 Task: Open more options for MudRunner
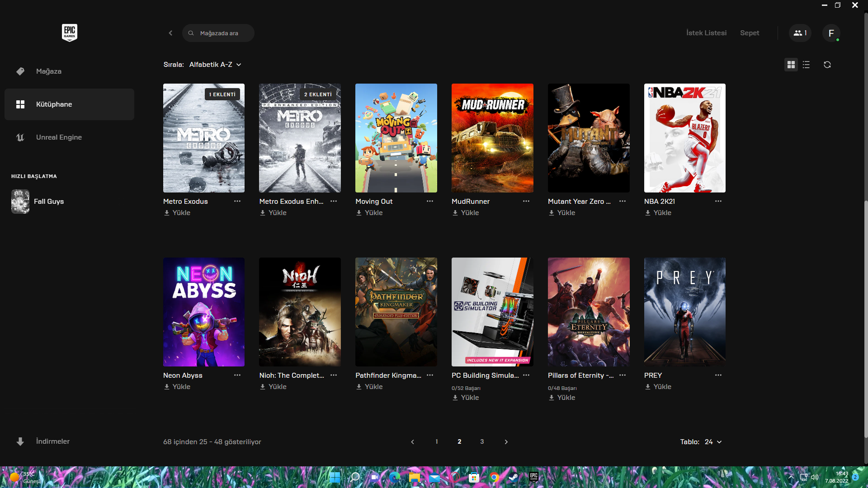(x=526, y=201)
